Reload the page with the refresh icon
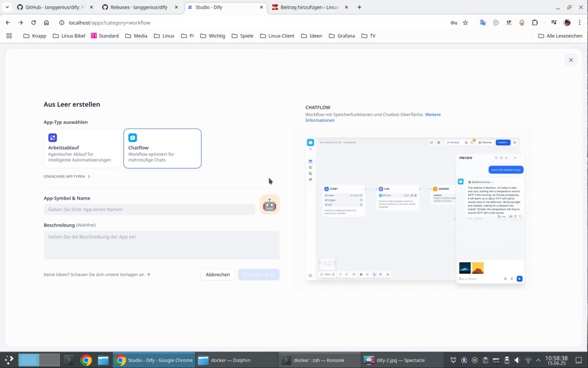588x368 pixels. pos(33,22)
